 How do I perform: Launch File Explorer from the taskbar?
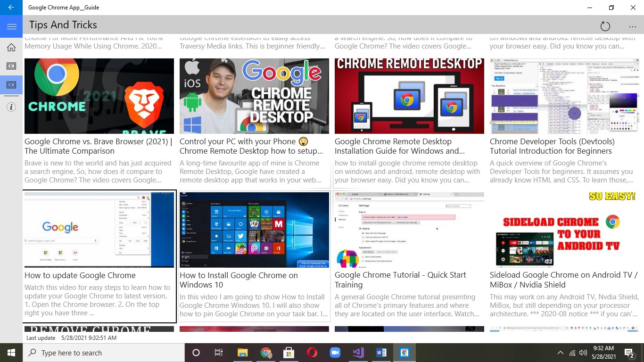pos(242,353)
